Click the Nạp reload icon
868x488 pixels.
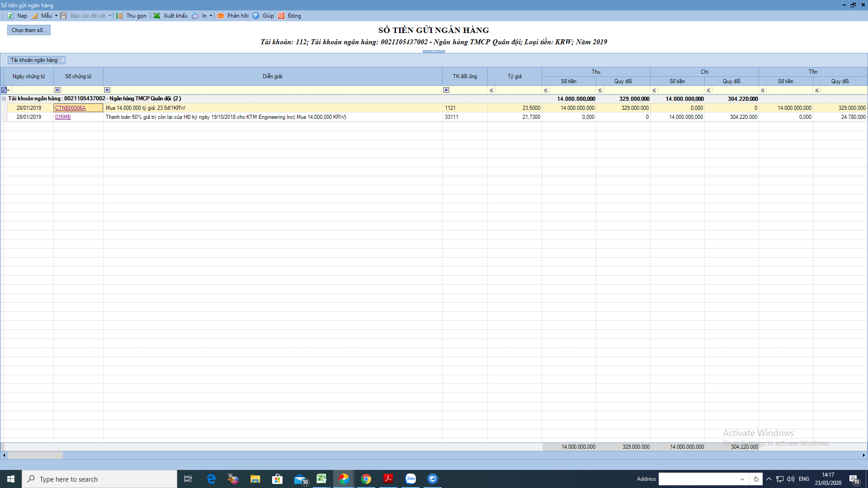[x=11, y=16]
